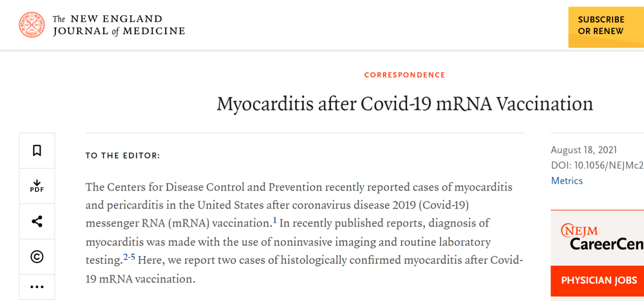
Task: Click the August 18, 2021 publication date
Action: pos(583,150)
